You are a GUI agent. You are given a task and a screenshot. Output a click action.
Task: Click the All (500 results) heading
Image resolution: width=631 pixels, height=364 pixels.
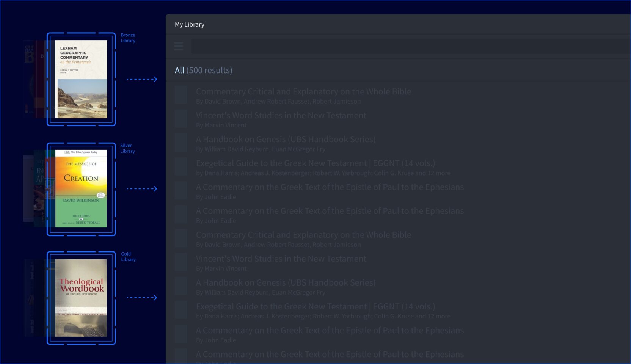tap(203, 70)
